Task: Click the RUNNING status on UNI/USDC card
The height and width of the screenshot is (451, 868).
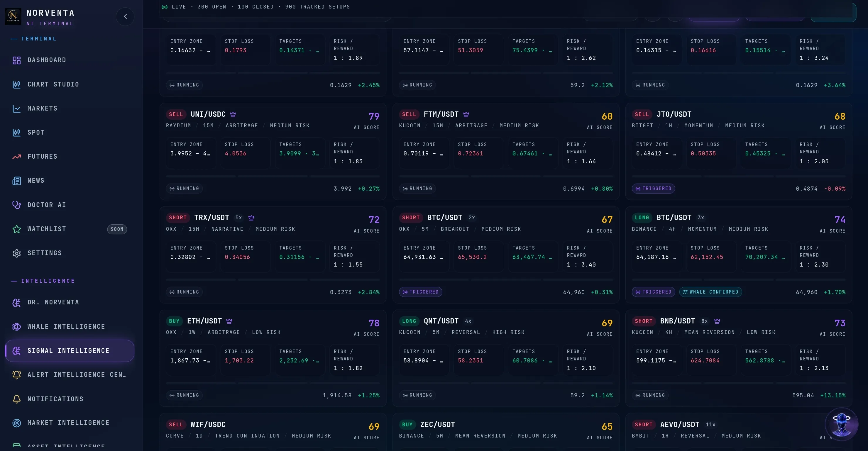Action: [184, 189]
